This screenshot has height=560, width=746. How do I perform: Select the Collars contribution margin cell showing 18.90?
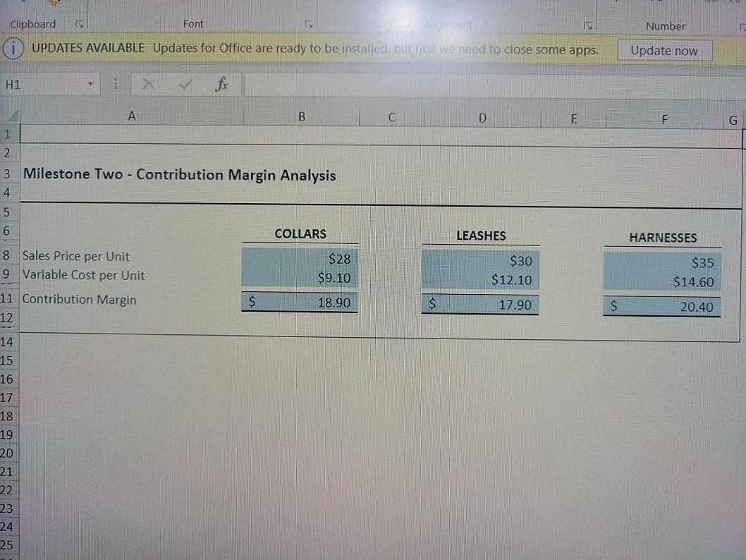click(301, 303)
